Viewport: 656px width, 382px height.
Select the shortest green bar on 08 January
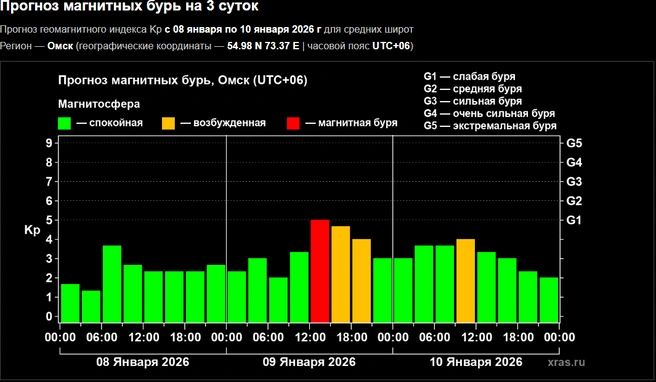pyautogui.click(x=91, y=307)
